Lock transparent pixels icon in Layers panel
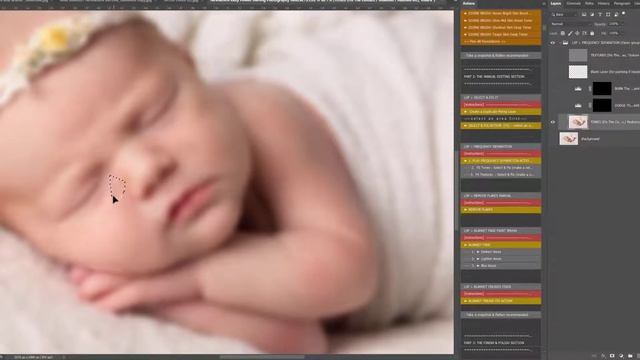Image resolution: width=640 pixels, height=360 pixels. pos(563,33)
